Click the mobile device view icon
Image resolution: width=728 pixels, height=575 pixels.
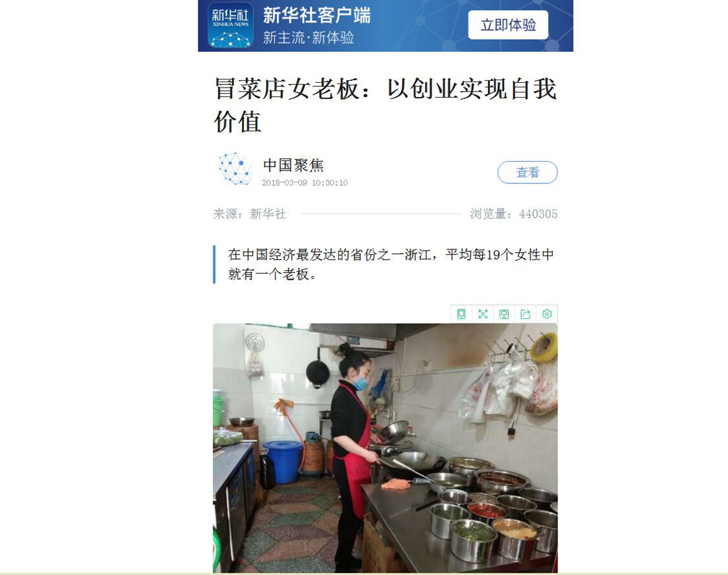[x=461, y=314]
